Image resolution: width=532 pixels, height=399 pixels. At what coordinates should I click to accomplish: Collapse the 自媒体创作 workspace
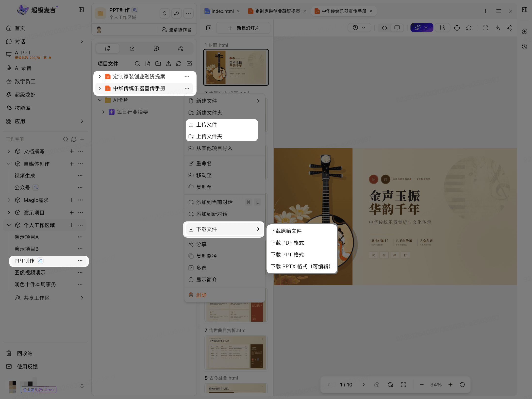(x=9, y=164)
